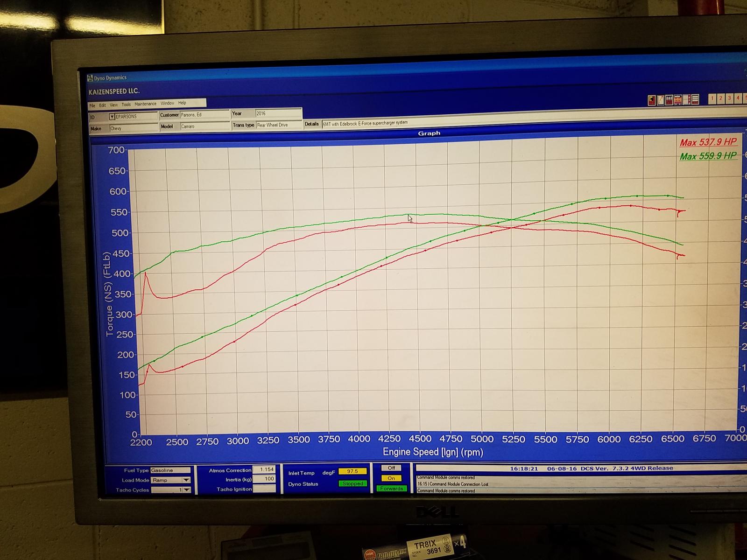Click the Dyno Dynamics title bar icon
Viewport: 747px width, 560px height.
[x=90, y=78]
